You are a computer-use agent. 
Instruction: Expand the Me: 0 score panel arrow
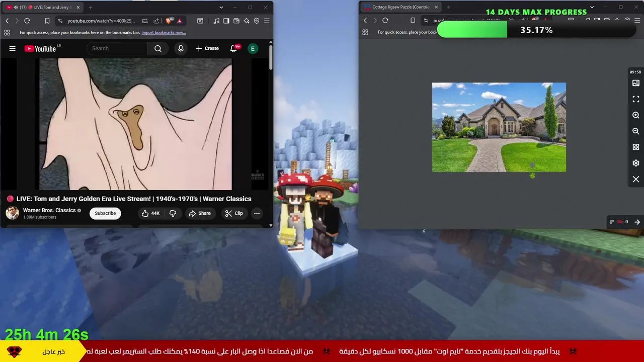coord(637,222)
